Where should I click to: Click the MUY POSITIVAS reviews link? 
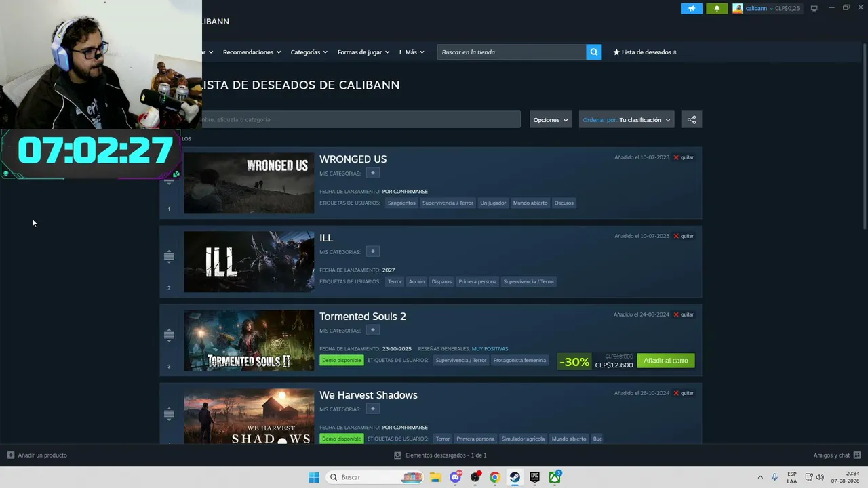(490, 349)
